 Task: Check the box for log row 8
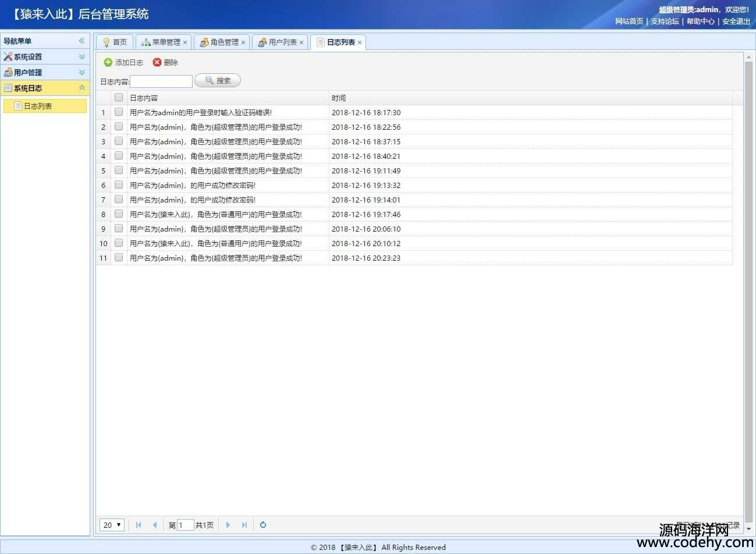tap(119, 214)
